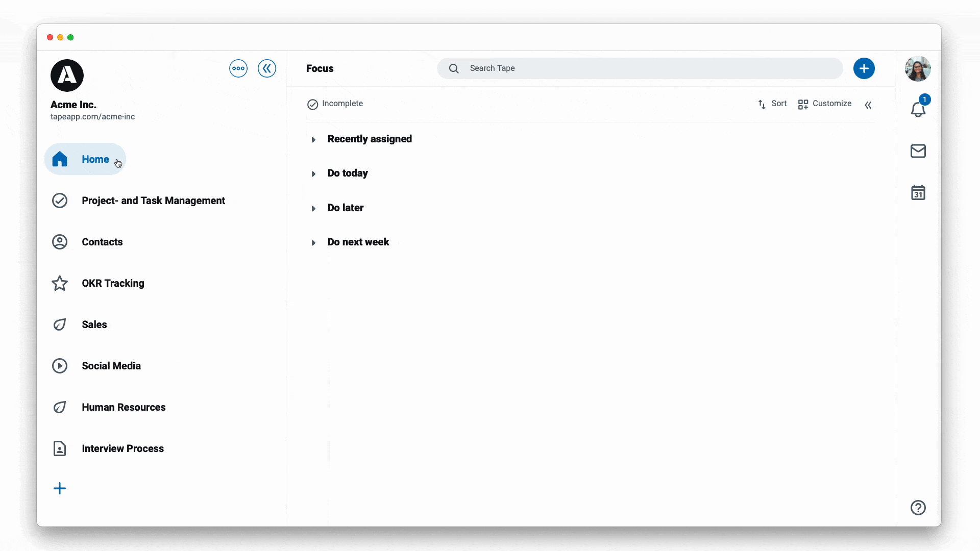Open the Sort options menu
The width and height of the screenshot is (980, 551).
tap(772, 104)
